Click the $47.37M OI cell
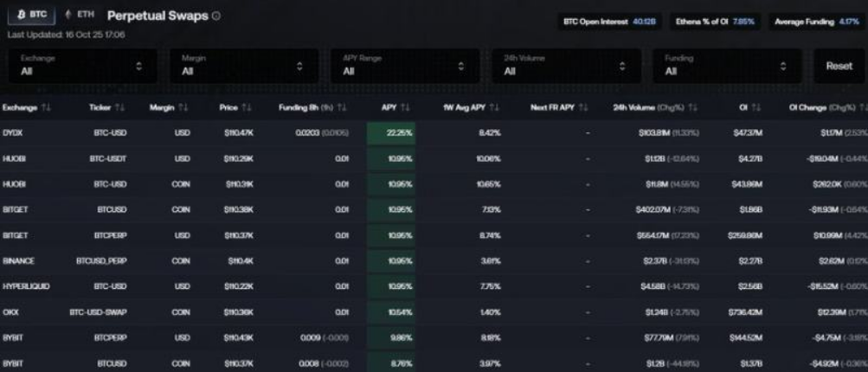 tap(748, 133)
